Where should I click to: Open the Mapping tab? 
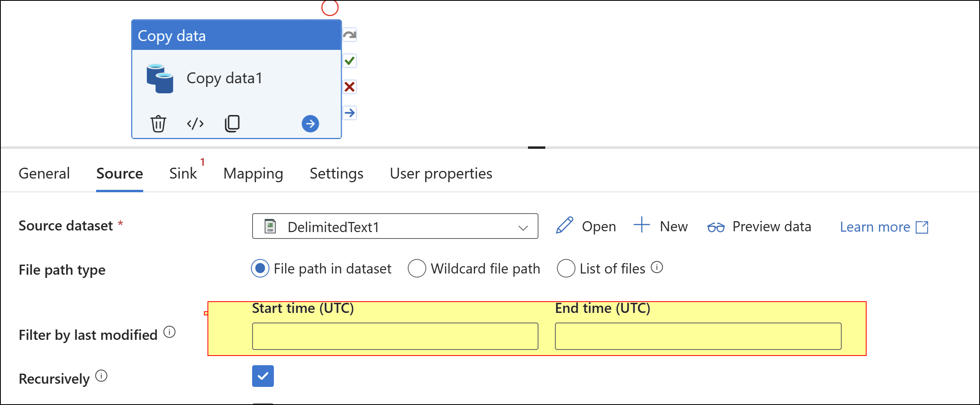pos(253,174)
